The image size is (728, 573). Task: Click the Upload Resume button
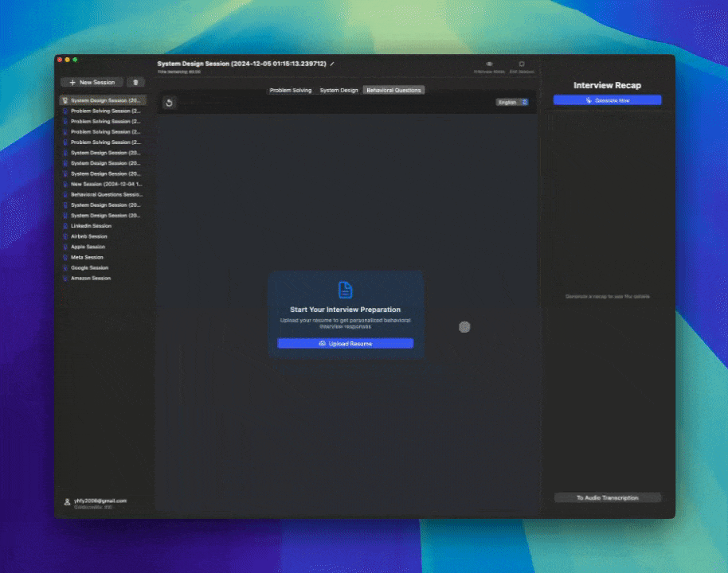click(x=345, y=343)
